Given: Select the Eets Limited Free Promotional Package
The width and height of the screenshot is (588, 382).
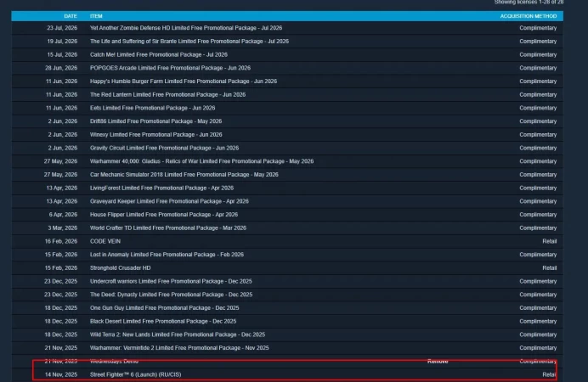Looking at the screenshot, I should 153,108.
